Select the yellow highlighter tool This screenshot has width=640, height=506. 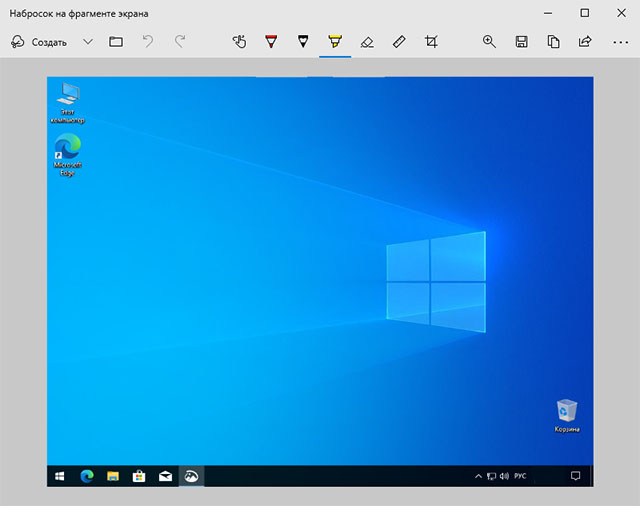click(x=335, y=42)
